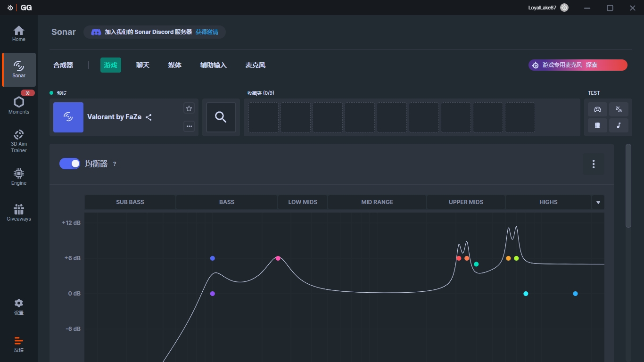
Task: Click the 游戏专用麦克风 探索 banner
Action: click(x=578, y=65)
